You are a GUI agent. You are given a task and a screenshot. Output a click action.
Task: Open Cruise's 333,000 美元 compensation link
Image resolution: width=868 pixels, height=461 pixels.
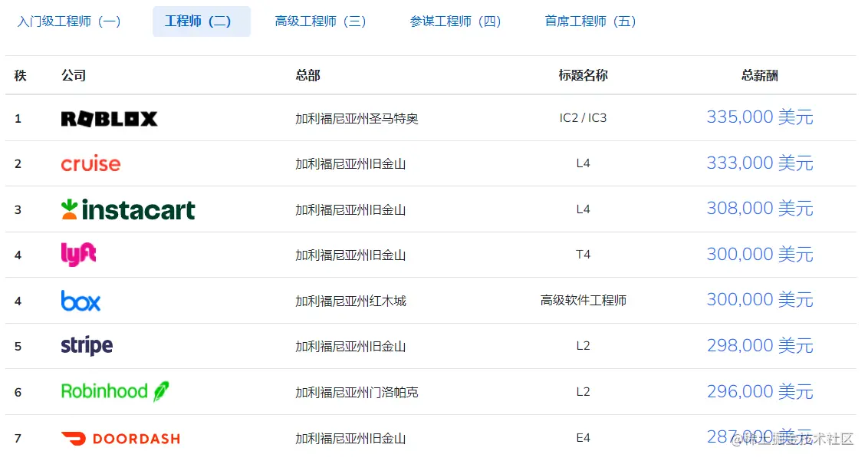[x=759, y=163]
